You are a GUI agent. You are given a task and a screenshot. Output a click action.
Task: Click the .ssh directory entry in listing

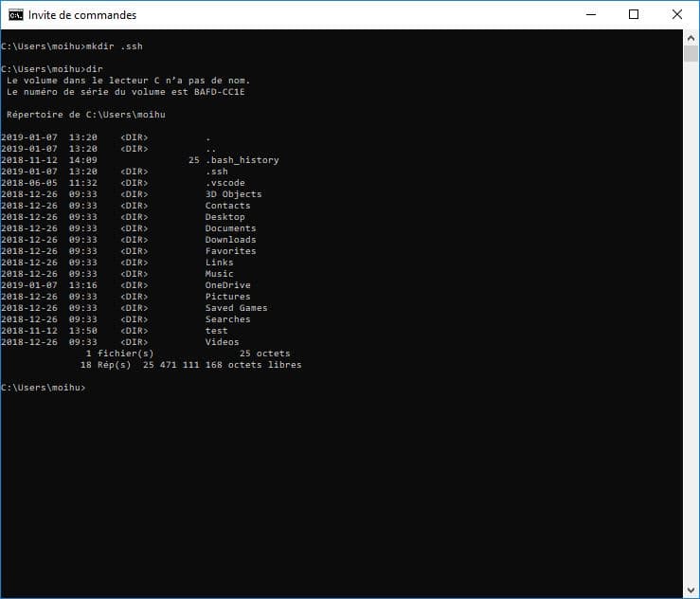coord(216,172)
